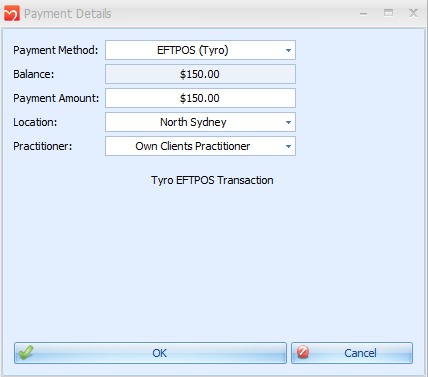
Task: Expand the Practitioner dropdown arrow
Action: (288, 146)
